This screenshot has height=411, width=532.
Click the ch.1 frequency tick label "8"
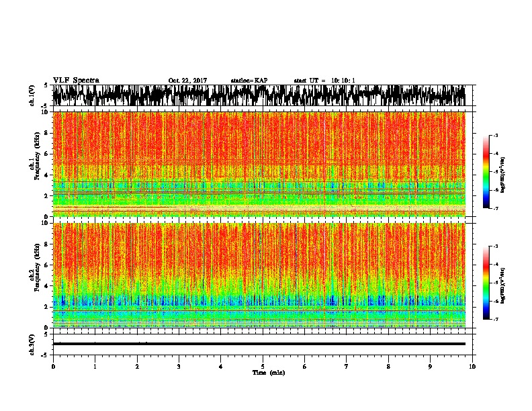[47, 133]
